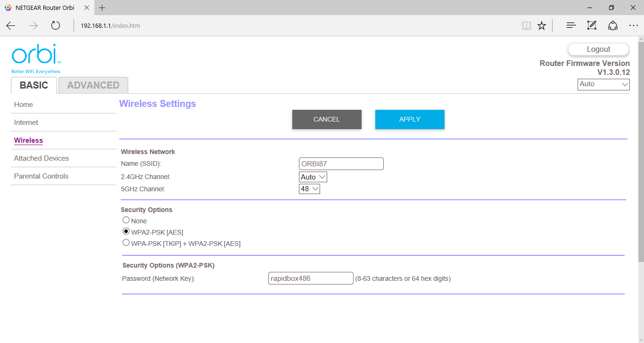Click the page refresh icon

tap(56, 26)
